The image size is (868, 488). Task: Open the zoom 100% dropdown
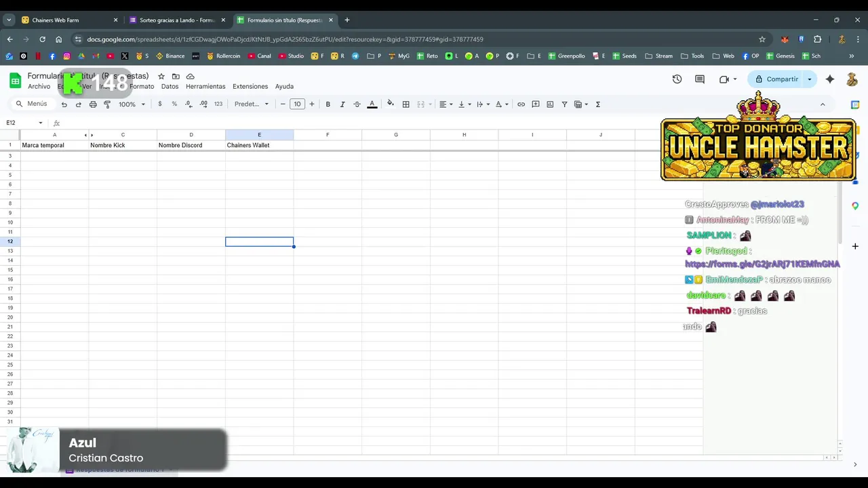pyautogui.click(x=132, y=104)
